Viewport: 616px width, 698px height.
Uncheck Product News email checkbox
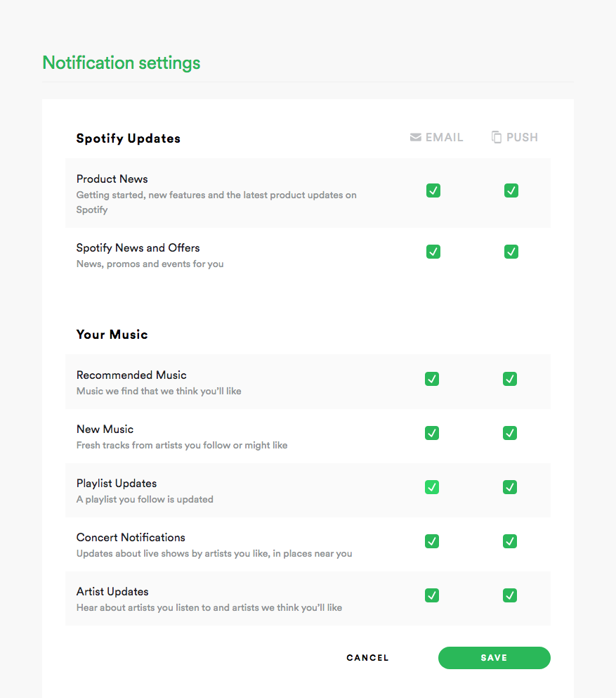(x=433, y=190)
